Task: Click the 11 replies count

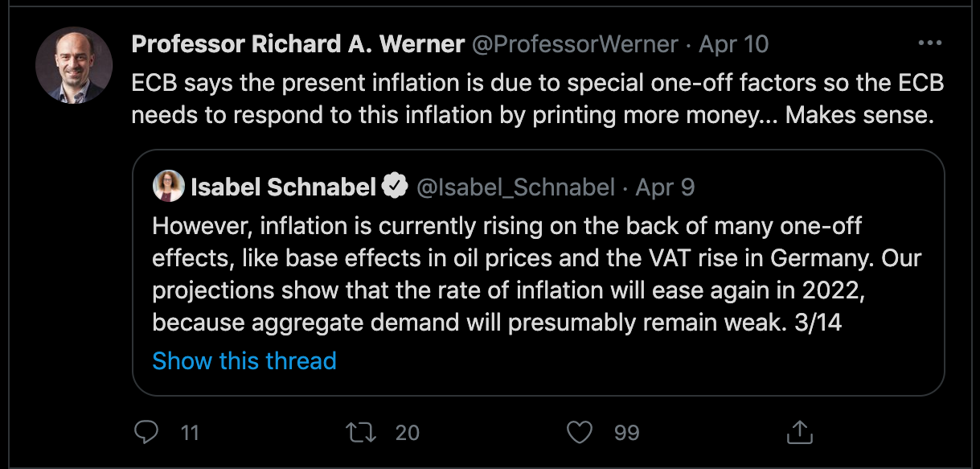Action: click(x=190, y=433)
